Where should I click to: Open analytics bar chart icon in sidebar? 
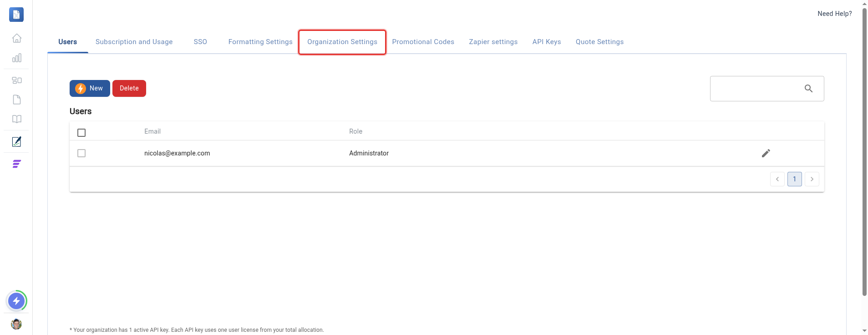[17, 58]
